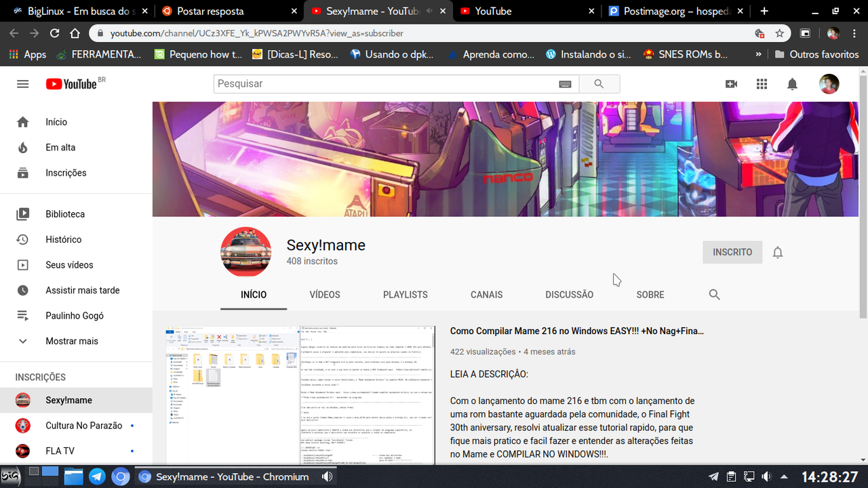
Task: Bookmark this page with the star
Action: click(780, 33)
